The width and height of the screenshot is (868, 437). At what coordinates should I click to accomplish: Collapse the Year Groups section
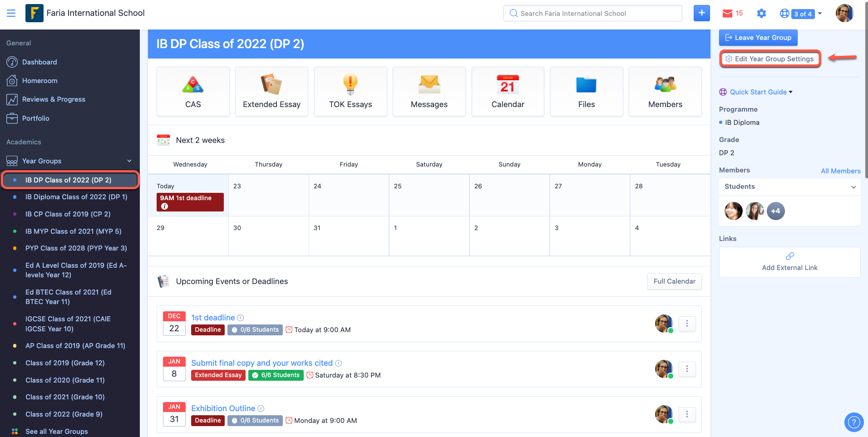point(129,161)
